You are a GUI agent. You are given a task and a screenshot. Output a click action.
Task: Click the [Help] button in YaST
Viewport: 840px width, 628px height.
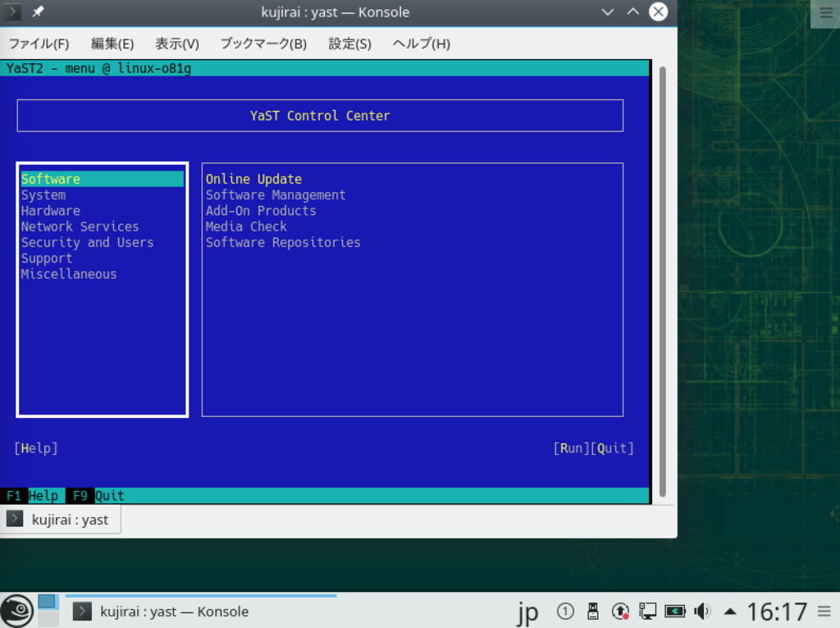coord(36,448)
